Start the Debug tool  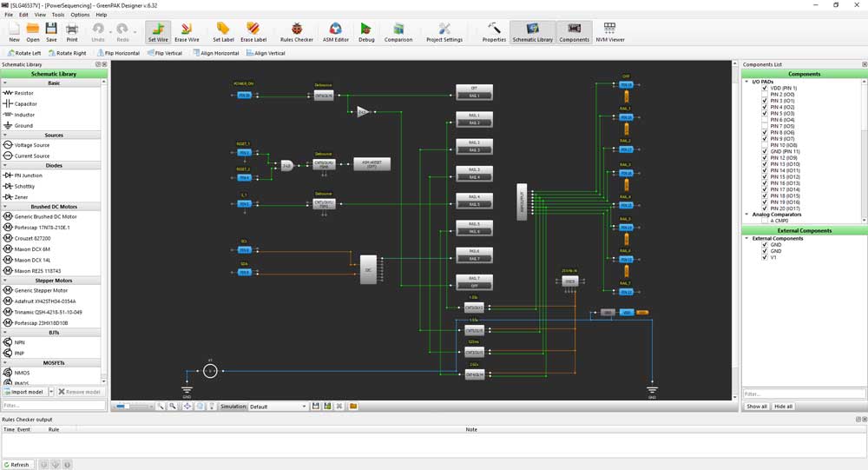coord(366,32)
